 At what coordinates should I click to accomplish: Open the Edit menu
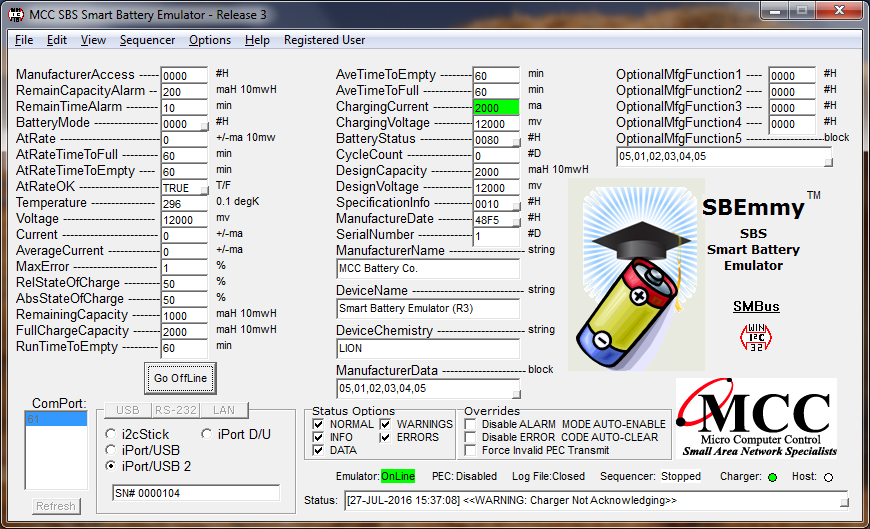pos(57,40)
